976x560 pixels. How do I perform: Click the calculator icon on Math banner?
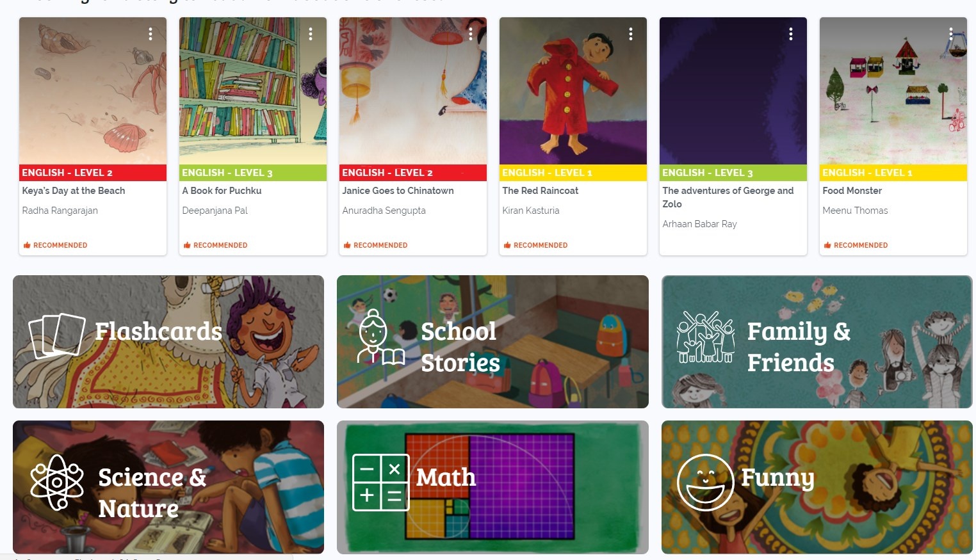381,482
